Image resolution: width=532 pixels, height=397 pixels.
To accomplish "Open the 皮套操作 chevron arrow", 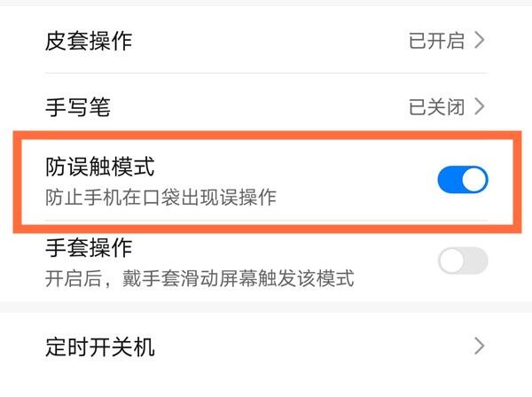I will click(480, 41).
